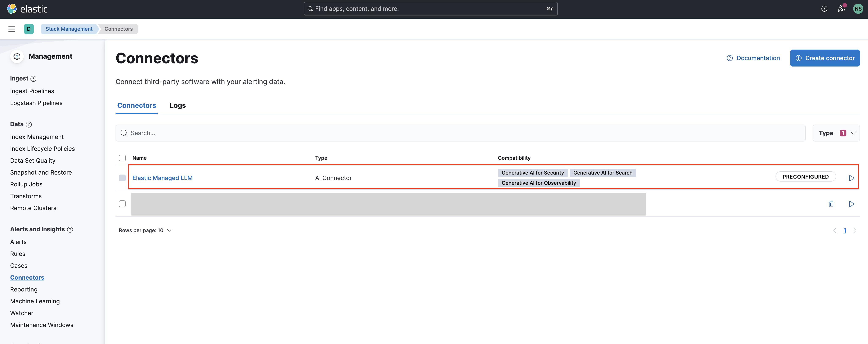This screenshot has width=868, height=344.
Task: Click the Alerts and Insights help icon
Action: click(x=70, y=230)
